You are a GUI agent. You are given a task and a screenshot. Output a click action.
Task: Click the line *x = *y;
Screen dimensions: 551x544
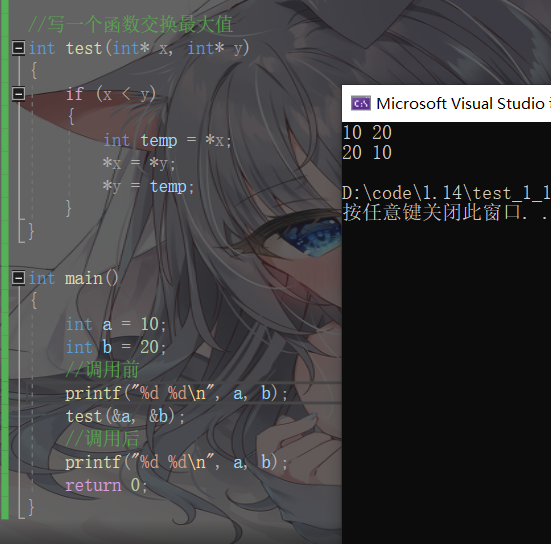[139, 163]
